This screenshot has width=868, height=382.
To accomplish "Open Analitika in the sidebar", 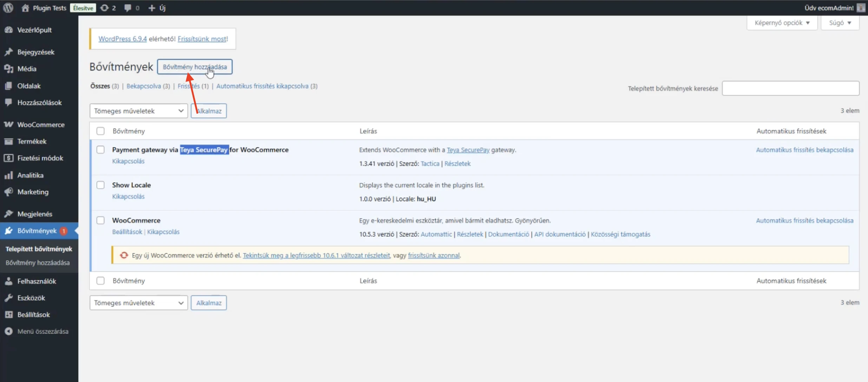I will tap(30, 175).
